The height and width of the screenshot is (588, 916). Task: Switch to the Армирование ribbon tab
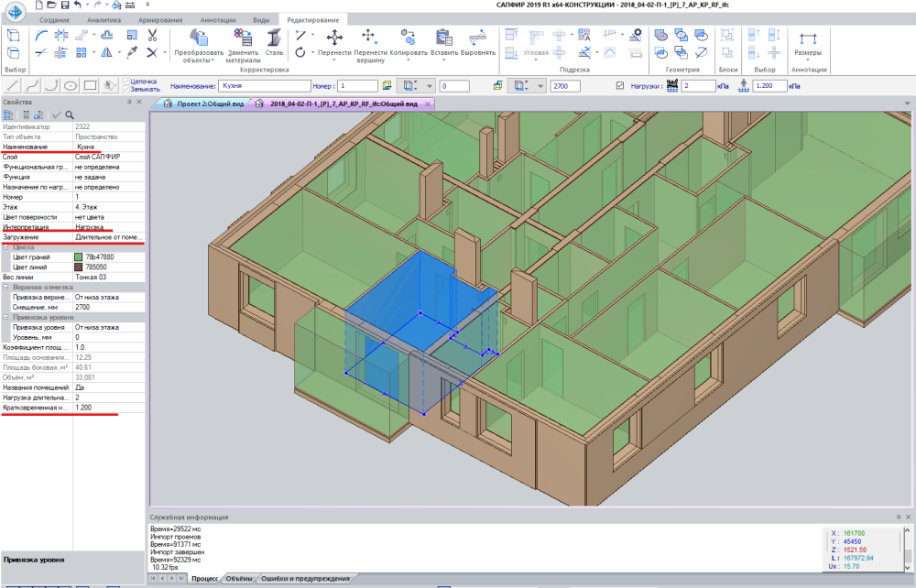(160, 20)
